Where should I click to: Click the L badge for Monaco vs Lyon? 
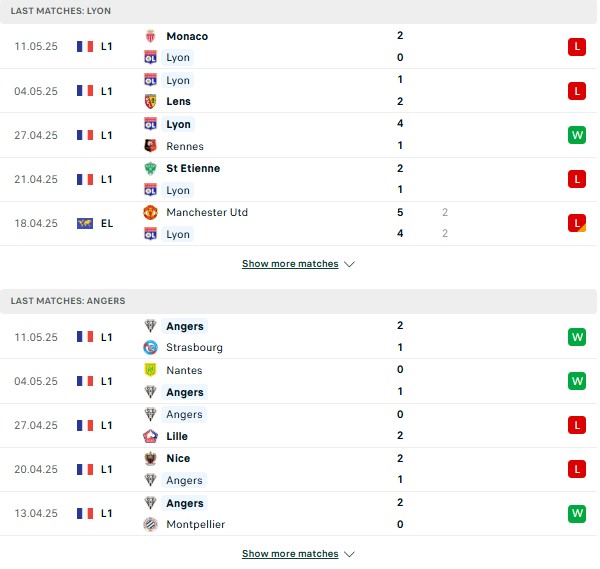pos(577,47)
